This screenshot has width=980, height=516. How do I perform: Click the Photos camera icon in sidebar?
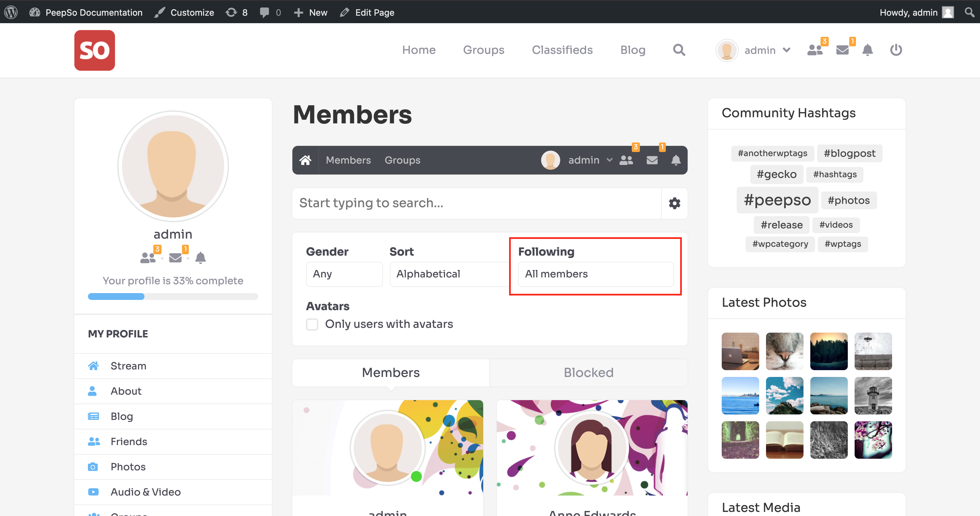[93, 467]
